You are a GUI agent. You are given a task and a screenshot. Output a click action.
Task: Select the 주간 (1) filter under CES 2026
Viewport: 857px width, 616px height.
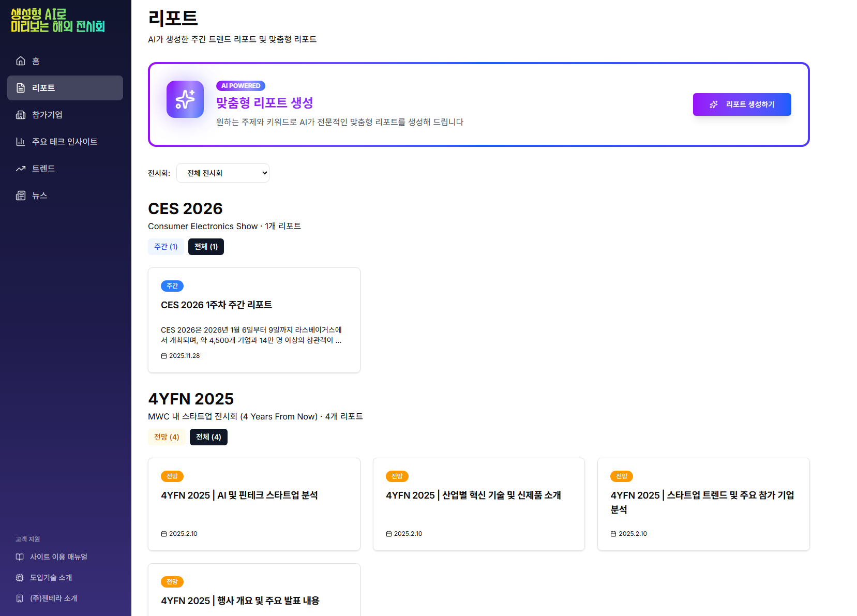click(166, 247)
